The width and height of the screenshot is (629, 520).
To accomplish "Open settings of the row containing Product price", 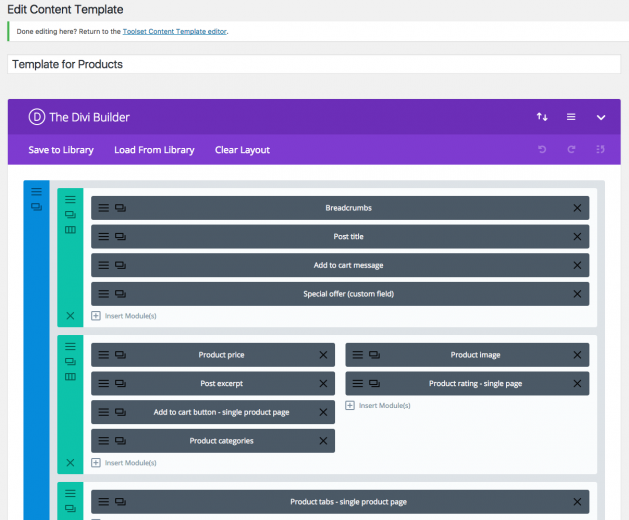I will tap(70, 346).
